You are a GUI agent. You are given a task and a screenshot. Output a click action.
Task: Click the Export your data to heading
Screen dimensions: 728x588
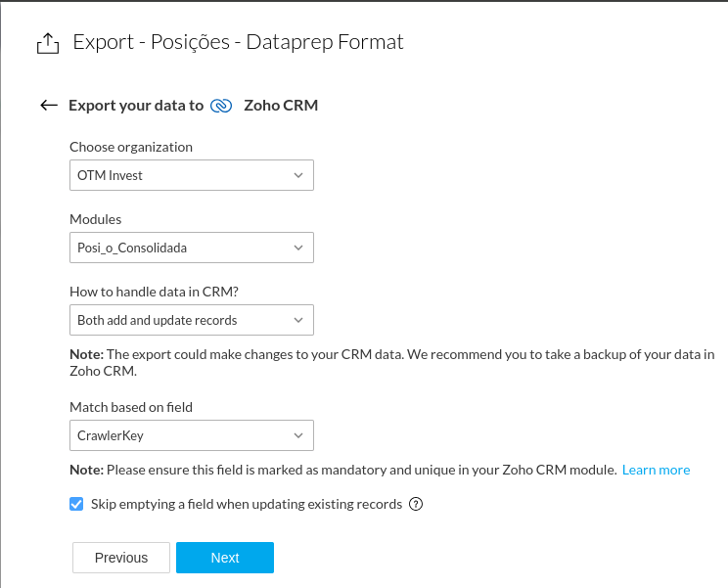point(136,106)
